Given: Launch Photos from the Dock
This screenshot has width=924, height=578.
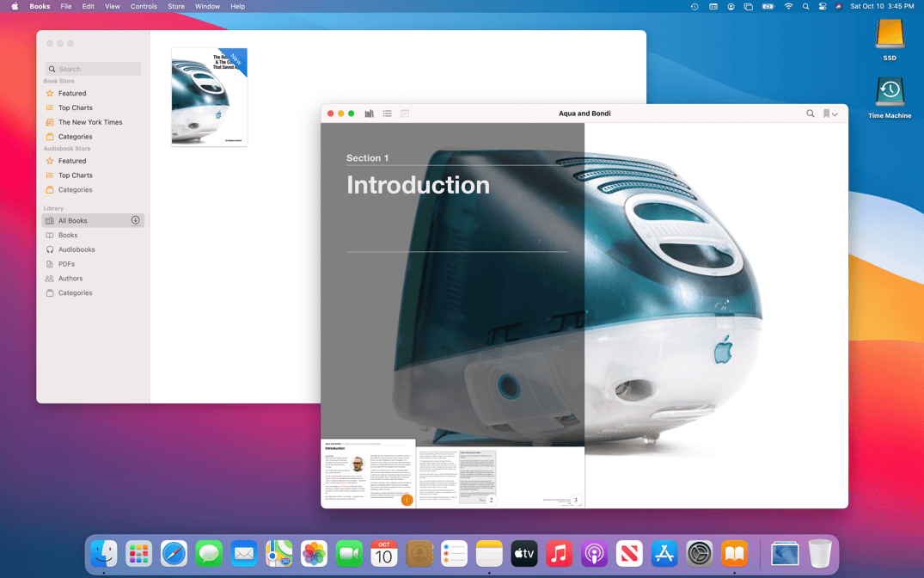Looking at the screenshot, I should tap(314, 554).
